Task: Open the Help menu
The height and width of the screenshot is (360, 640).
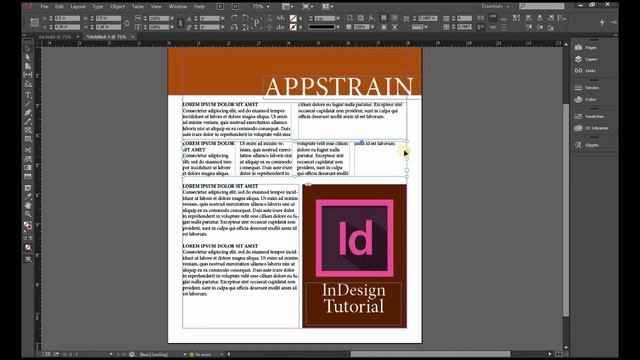Action: 199,7
